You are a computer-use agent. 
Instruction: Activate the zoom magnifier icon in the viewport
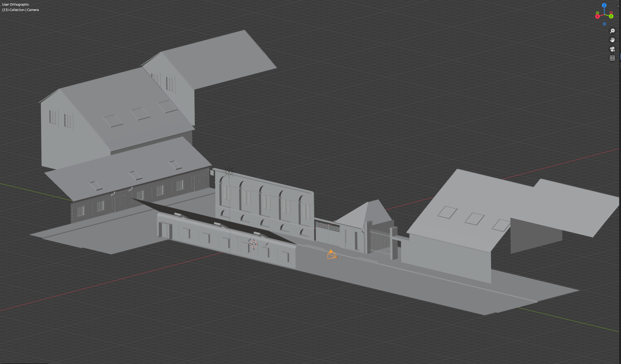613,31
